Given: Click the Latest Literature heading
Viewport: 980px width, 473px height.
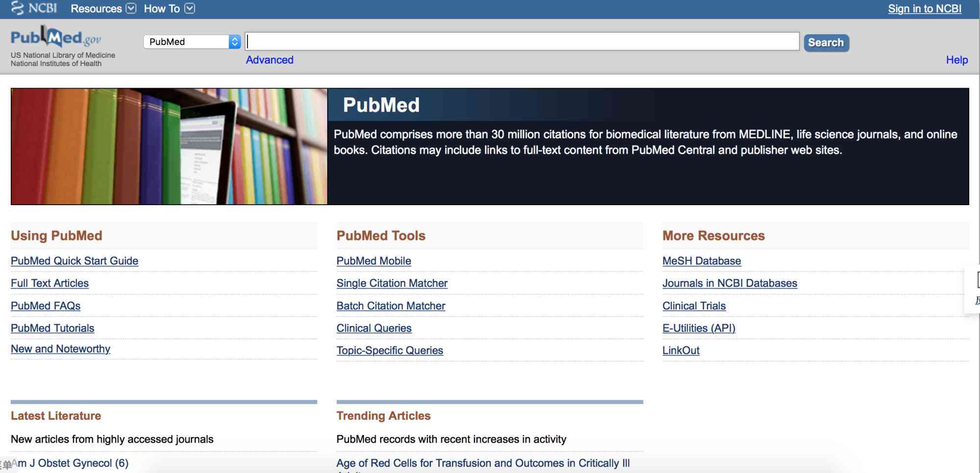Looking at the screenshot, I should tap(56, 416).
